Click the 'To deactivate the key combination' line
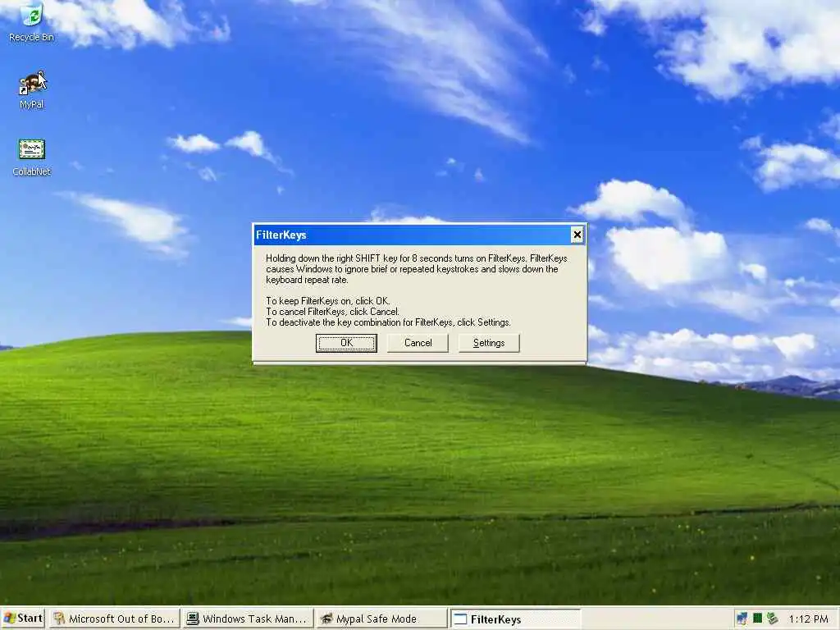 click(x=388, y=322)
